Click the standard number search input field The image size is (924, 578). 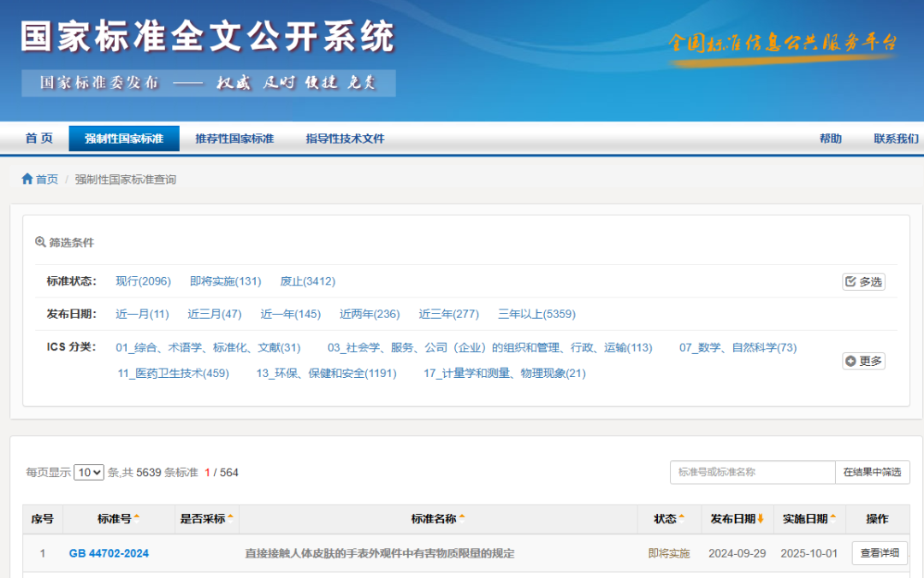[751, 471]
